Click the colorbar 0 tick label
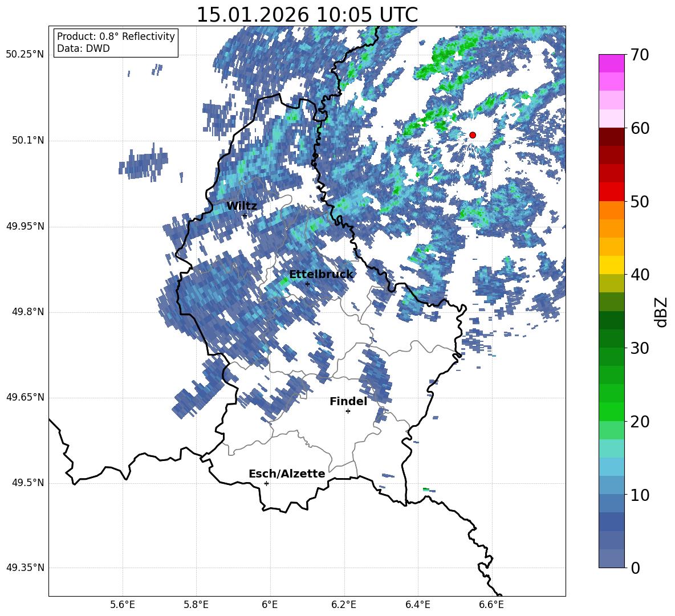Viewport: 675px width, 616px height. point(635,568)
